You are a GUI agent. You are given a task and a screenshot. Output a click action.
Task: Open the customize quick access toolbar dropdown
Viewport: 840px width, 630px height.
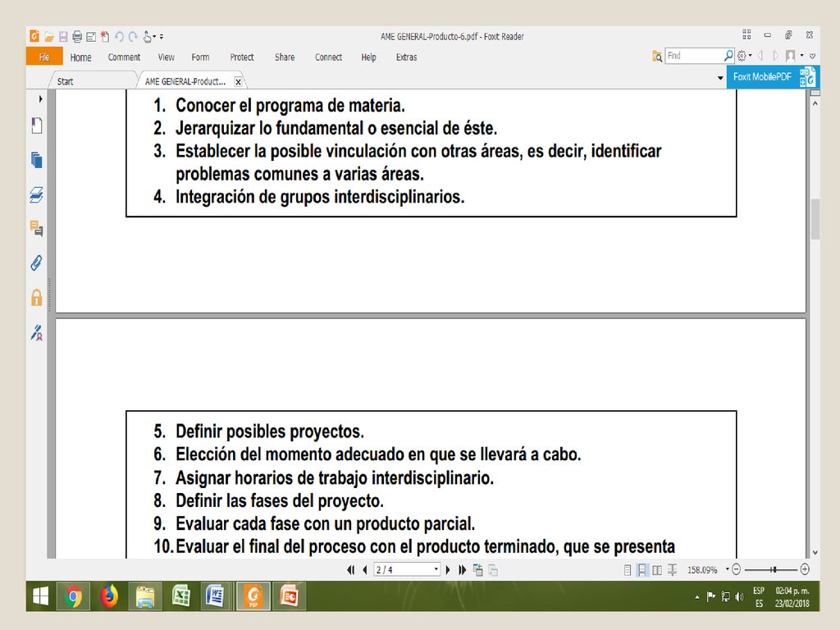tap(162, 37)
